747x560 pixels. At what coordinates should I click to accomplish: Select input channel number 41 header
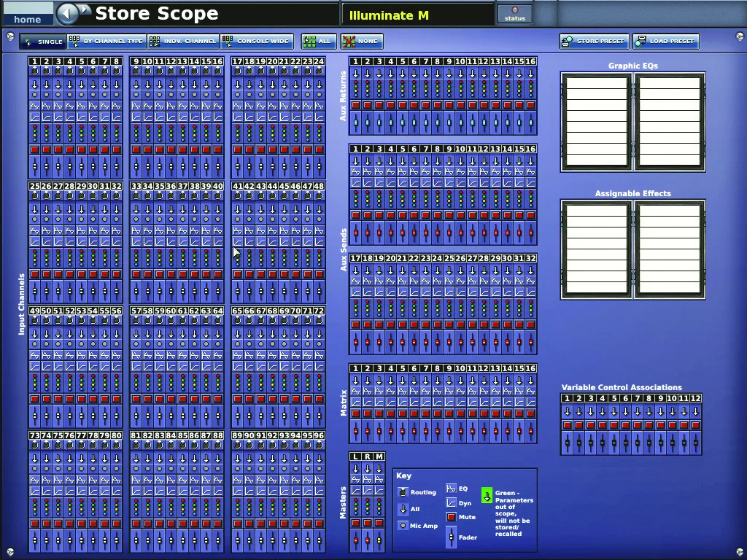point(238,186)
